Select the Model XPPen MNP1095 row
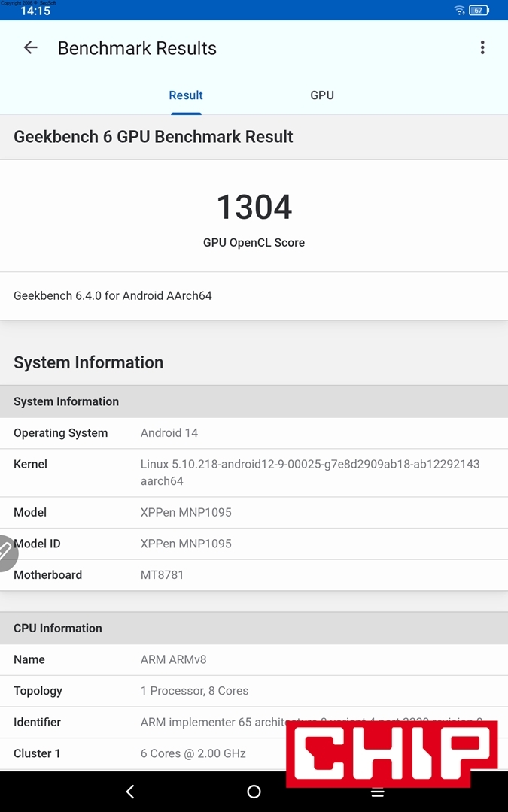 point(254,512)
